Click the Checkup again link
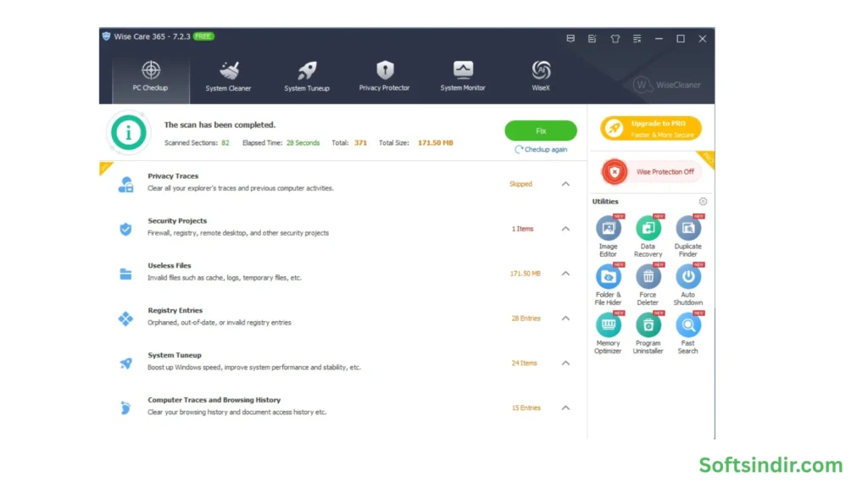The width and height of the screenshot is (868, 488). [x=541, y=149]
